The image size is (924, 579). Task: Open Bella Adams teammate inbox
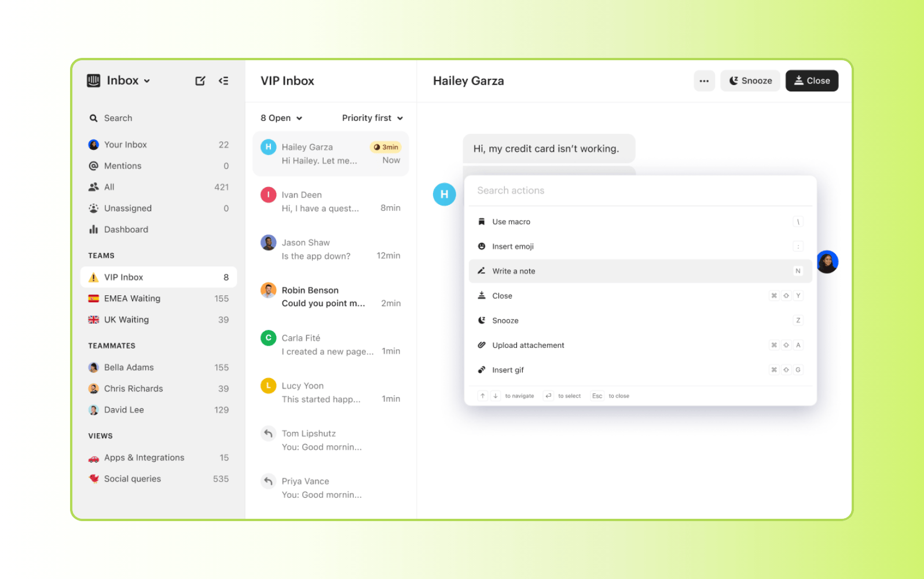(x=159, y=368)
